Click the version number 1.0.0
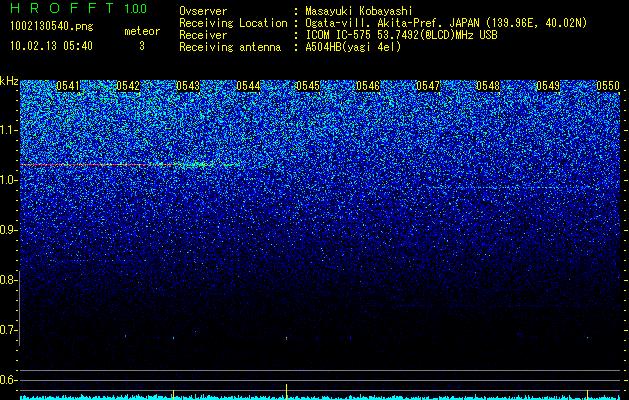This screenshot has height=400, width=629. click(136, 8)
